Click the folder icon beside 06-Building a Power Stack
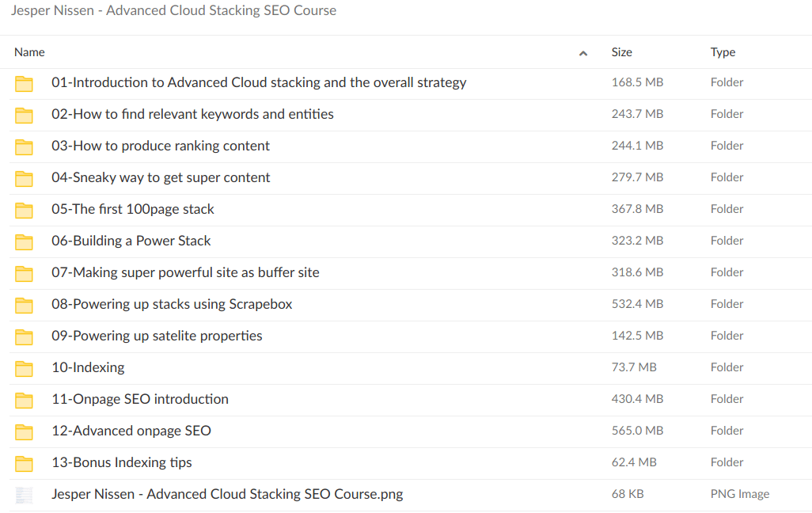Image resolution: width=812 pixels, height=513 pixels. point(24,241)
